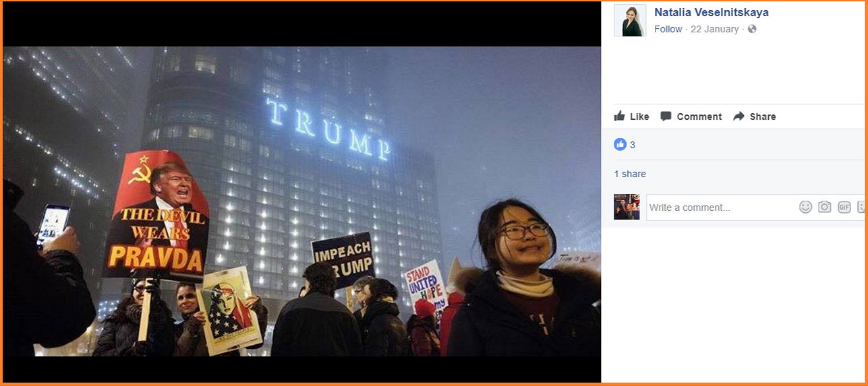Follow Natalia Veselnitskaya
This screenshot has height=386, width=868.
tap(668, 29)
